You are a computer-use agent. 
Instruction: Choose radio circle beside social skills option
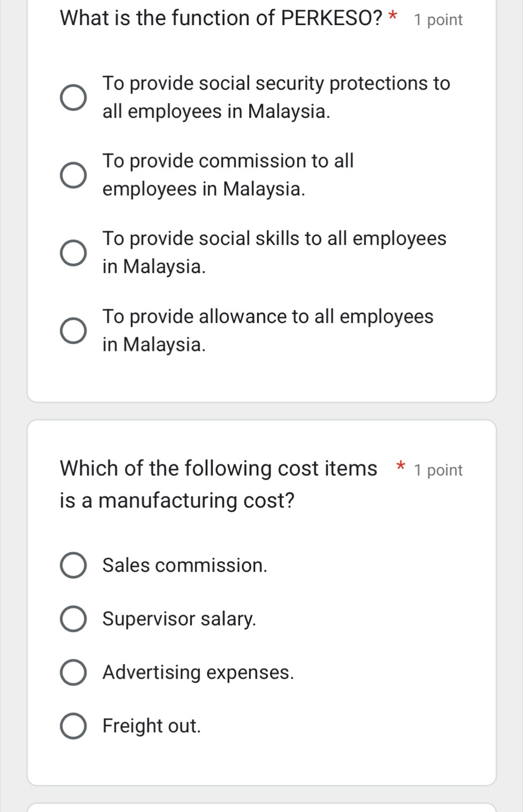click(x=73, y=253)
